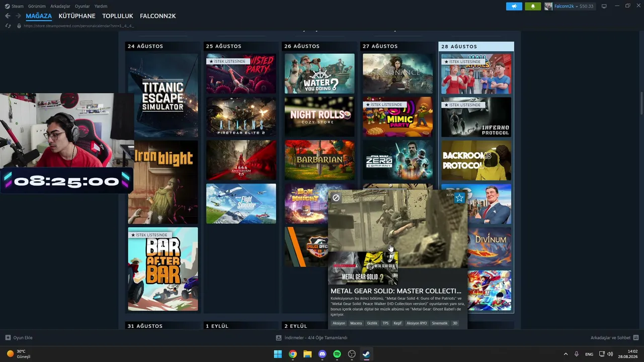Click the Gizlilik tag

372,323
